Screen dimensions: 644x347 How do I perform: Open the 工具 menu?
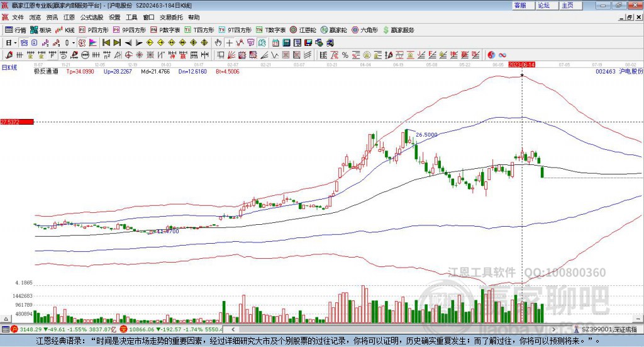pyautogui.click(x=131, y=17)
